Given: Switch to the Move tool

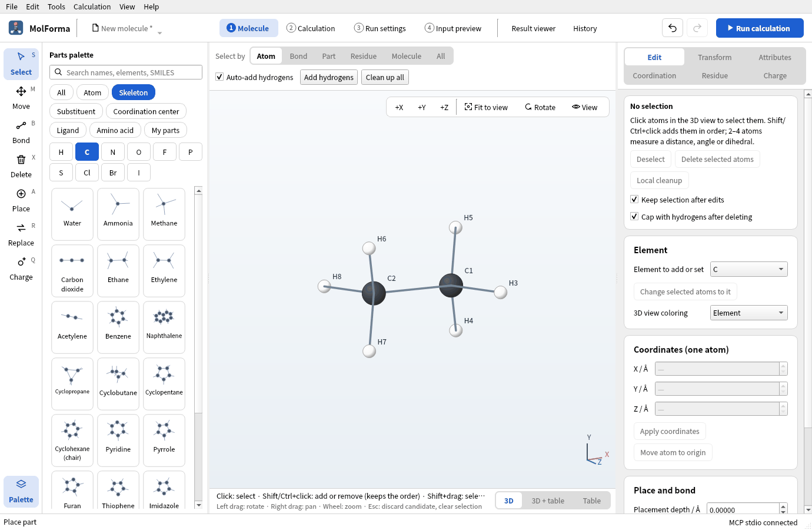Looking at the screenshot, I should pos(21,98).
